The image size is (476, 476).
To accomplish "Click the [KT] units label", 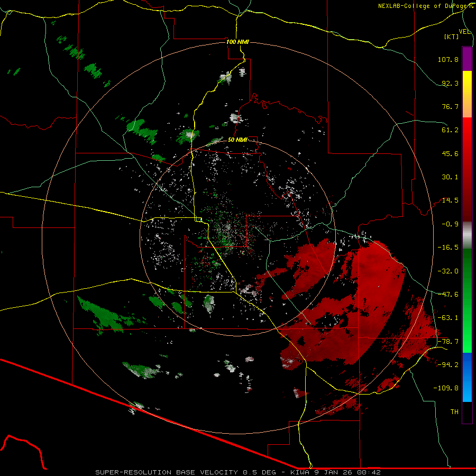I will click(452, 36).
